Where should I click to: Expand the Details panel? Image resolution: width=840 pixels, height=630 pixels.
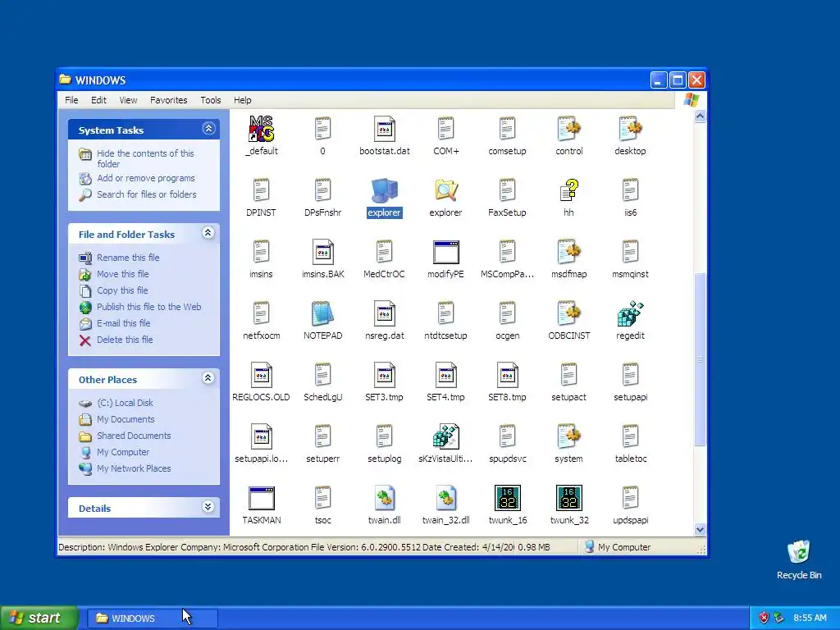[208, 507]
